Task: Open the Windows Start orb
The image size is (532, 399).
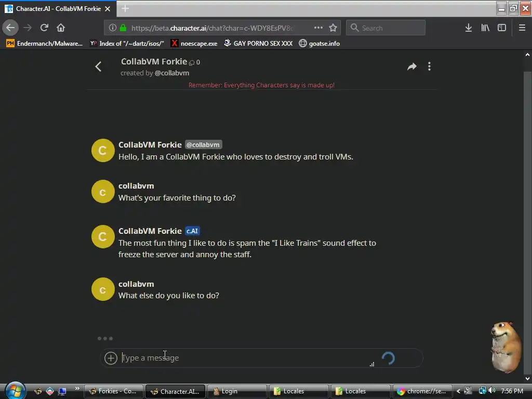Action: tap(14, 391)
